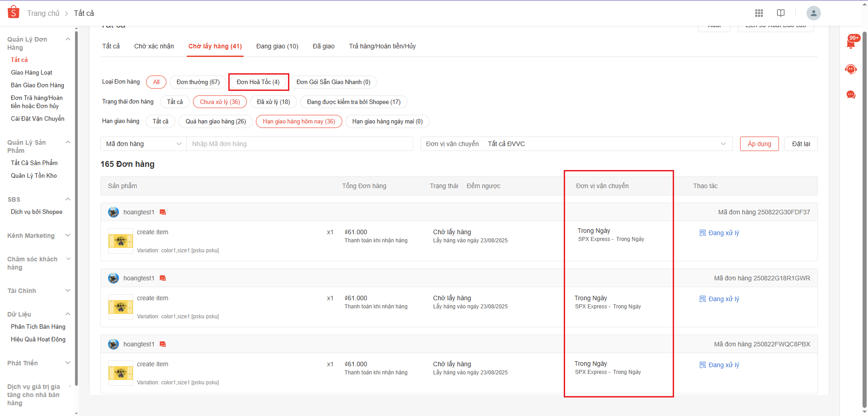
Task: Click product thumbnail of order 250822G30FDF37
Action: pos(120,241)
